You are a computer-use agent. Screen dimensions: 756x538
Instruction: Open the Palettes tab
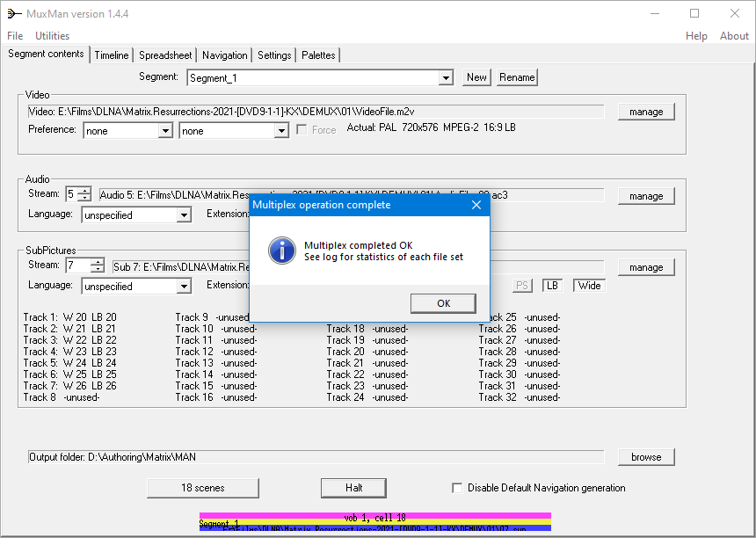pos(318,55)
